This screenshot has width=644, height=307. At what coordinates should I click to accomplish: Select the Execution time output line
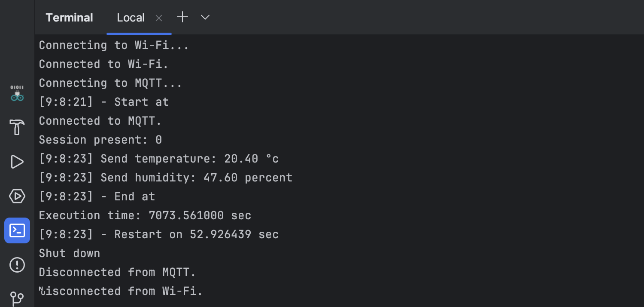coord(145,215)
